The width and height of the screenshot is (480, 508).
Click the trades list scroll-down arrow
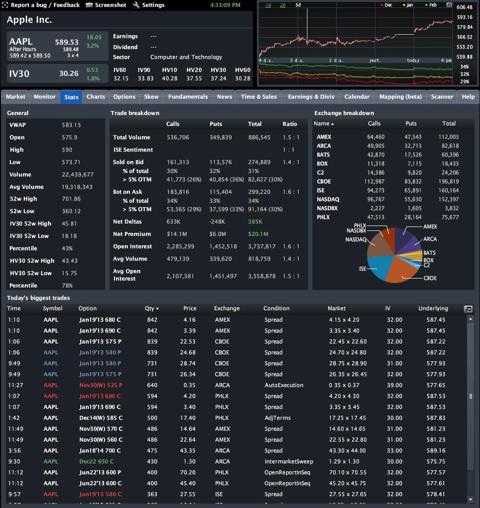[470, 499]
